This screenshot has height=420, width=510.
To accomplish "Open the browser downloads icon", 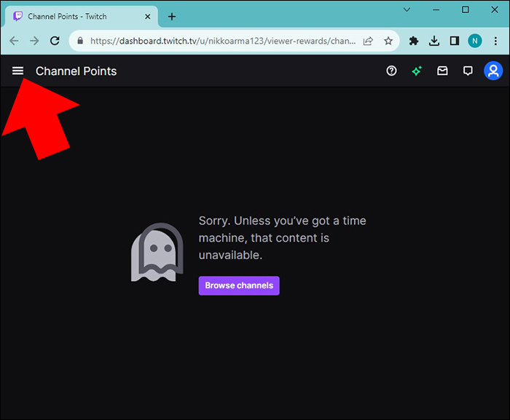I will pos(434,41).
